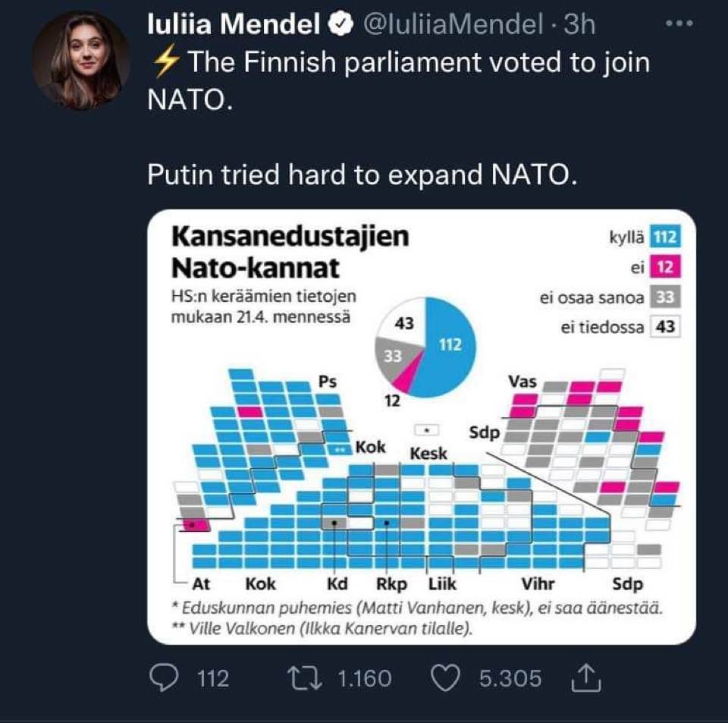Screen dimensions: 728x723
Task: Open Iuliia Mendel's profile picture
Action: [x=80, y=60]
